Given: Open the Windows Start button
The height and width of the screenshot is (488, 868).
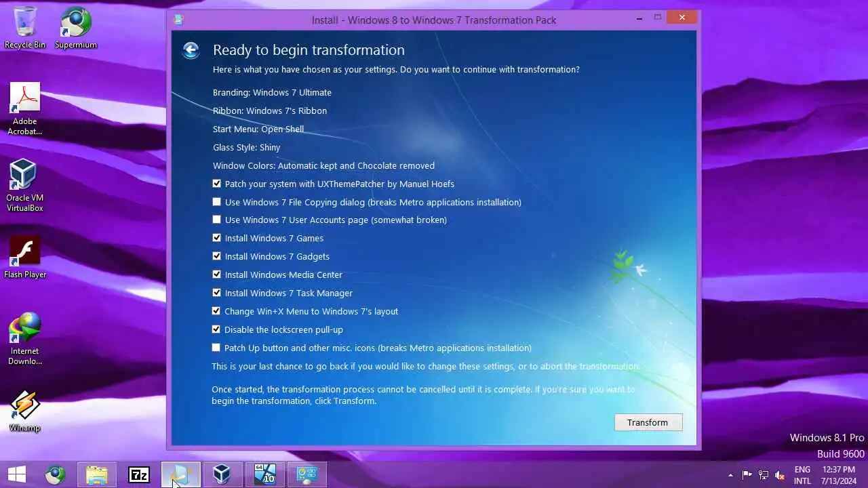Looking at the screenshot, I should click(x=17, y=474).
